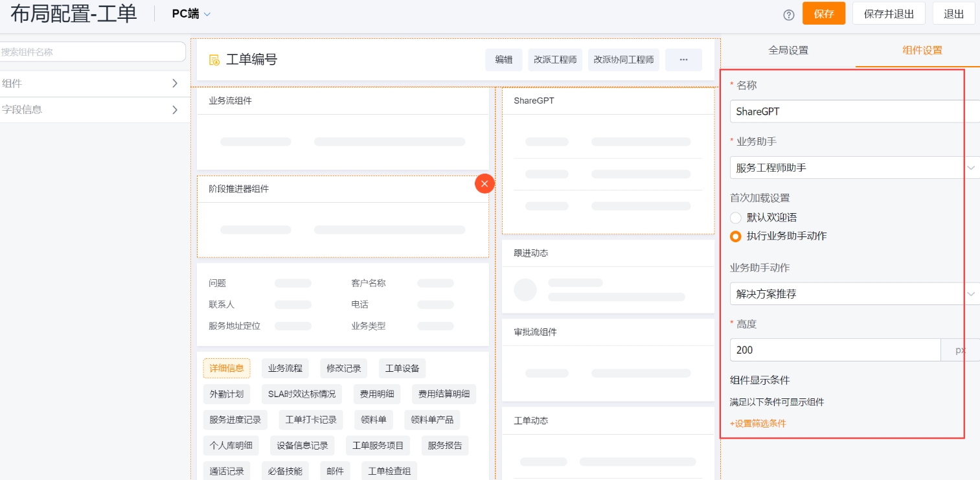
Task: Select the 费用明细 tab
Action: (377, 394)
